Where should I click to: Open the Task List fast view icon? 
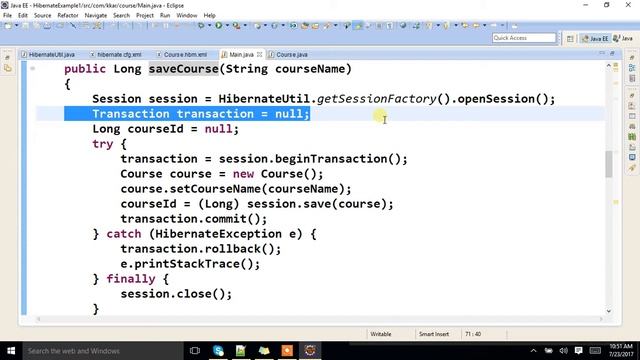coord(632,78)
